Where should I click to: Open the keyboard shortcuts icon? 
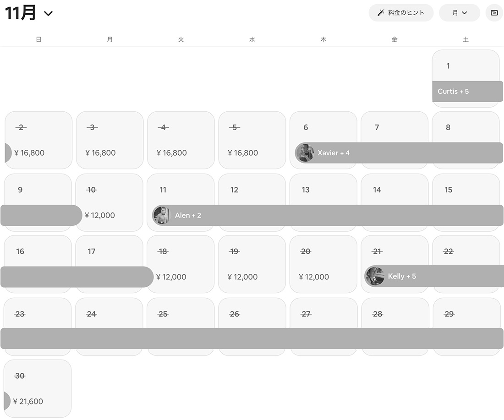494,13
